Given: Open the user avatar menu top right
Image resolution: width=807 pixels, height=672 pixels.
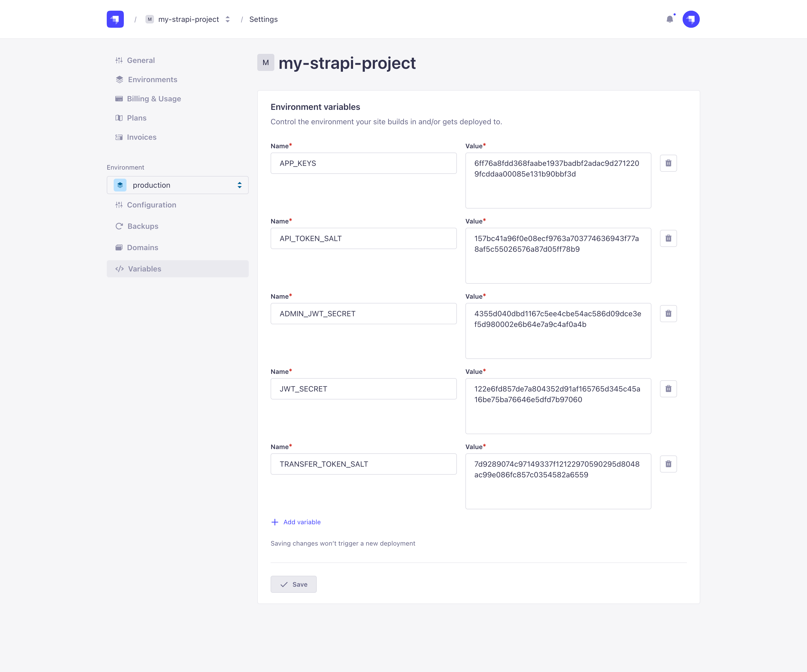Looking at the screenshot, I should click(691, 19).
